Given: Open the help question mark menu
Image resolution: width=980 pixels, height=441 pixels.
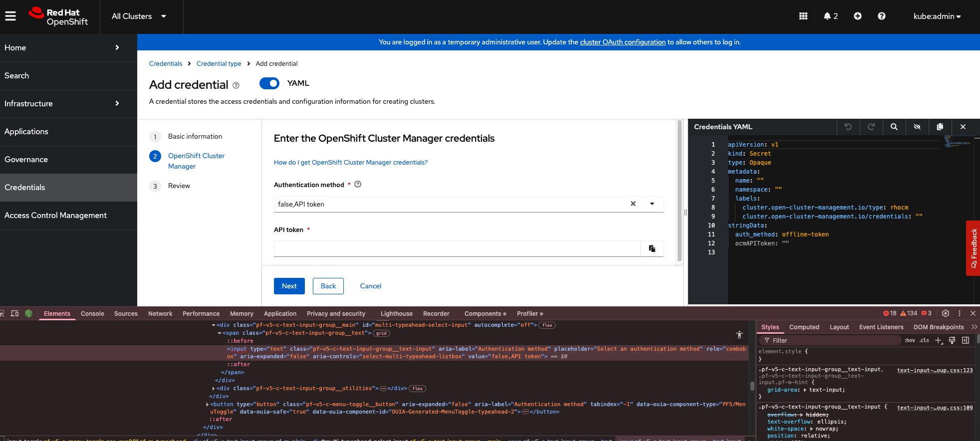Looking at the screenshot, I should [882, 16].
